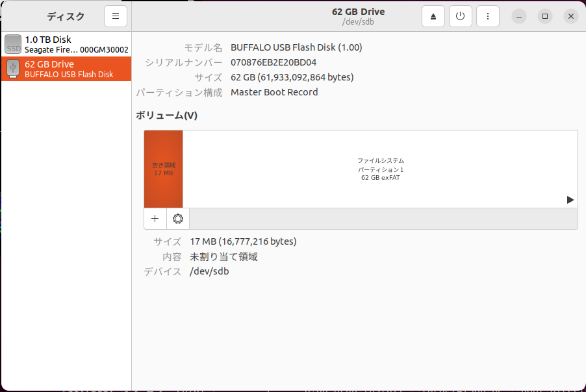
Task: Select the 17 MB free space block
Action: pos(163,169)
